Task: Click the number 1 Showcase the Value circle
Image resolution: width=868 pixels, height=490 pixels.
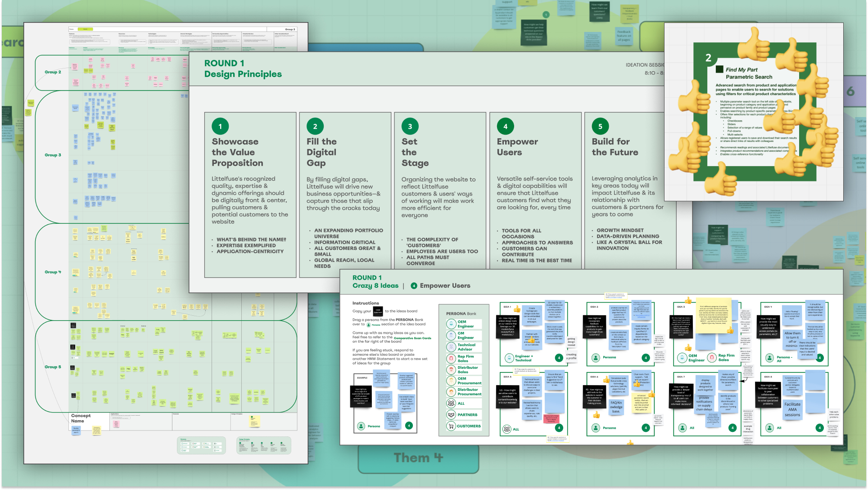Action: (x=220, y=127)
